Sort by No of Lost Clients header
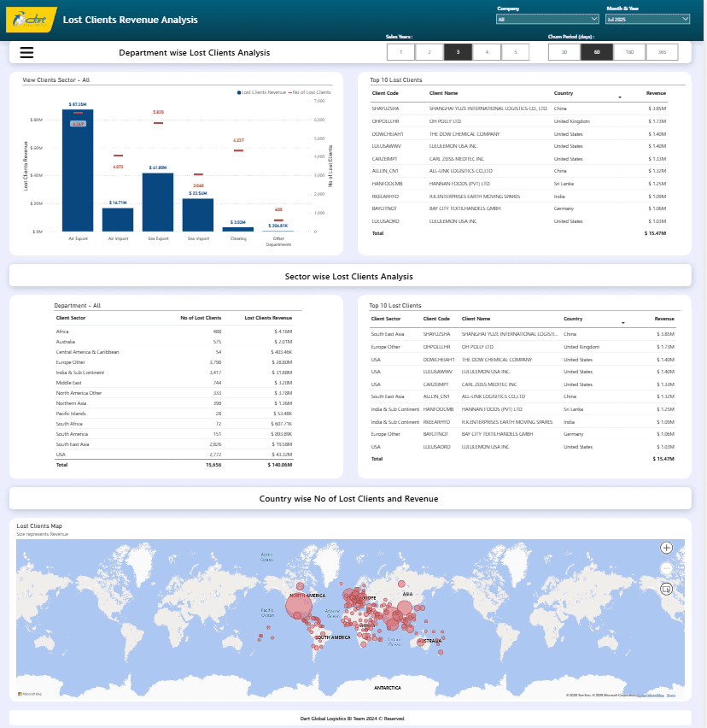The height and width of the screenshot is (728, 707). [201, 318]
